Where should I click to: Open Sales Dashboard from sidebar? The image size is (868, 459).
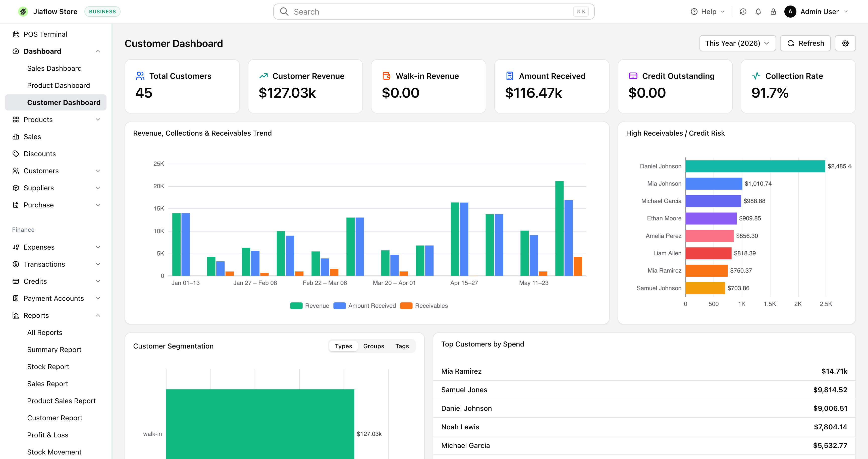[x=54, y=68]
